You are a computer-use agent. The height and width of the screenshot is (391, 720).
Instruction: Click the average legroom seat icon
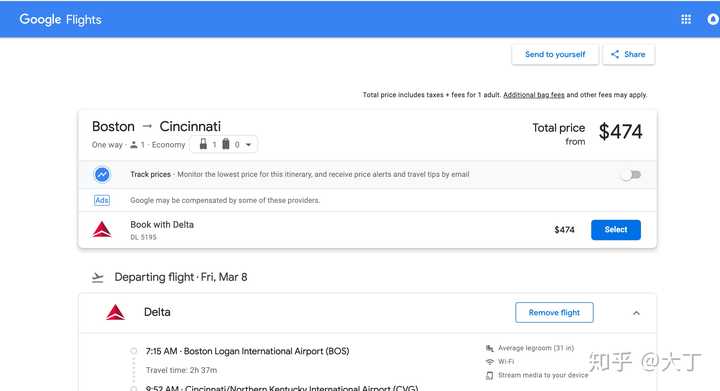click(x=489, y=348)
